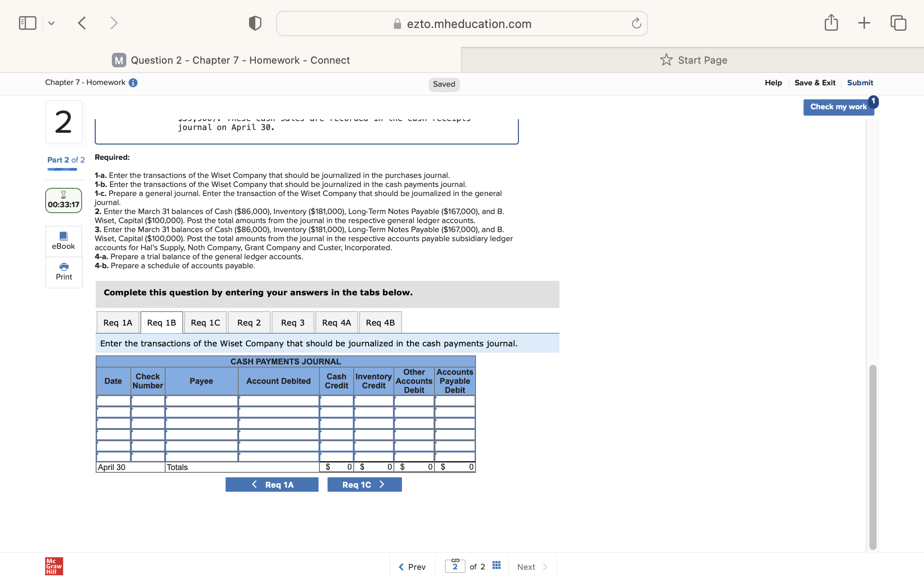Click Save & Exit
924x578 pixels.
(x=815, y=82)
